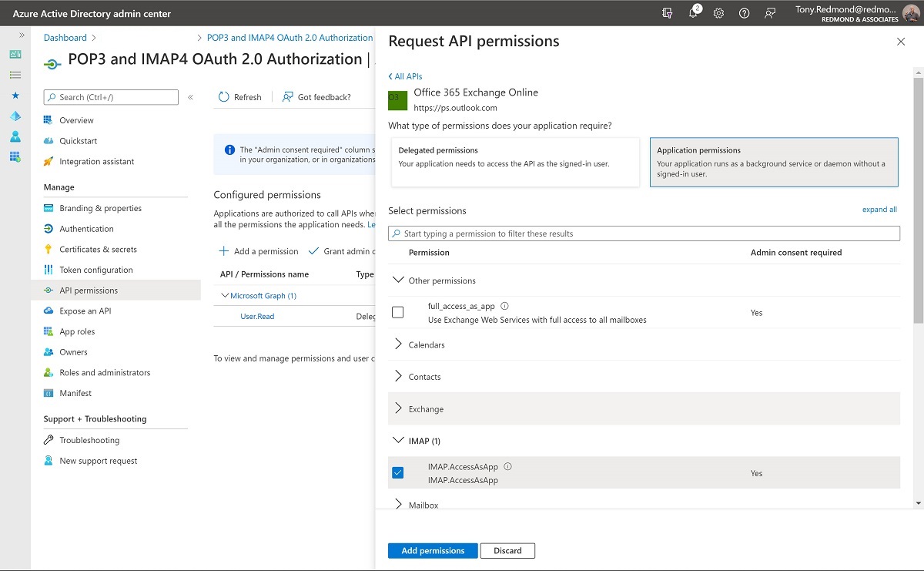The height and width of the screenshot is (571, 924).
Task: Focus the sidebar Search (Ctrl+/) box
Action: point(111,97)
